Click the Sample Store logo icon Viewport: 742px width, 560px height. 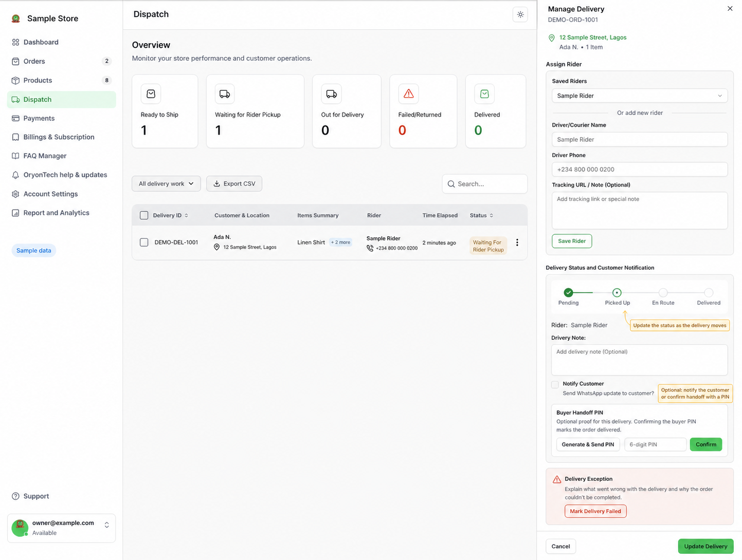click(x=16, y=18)
